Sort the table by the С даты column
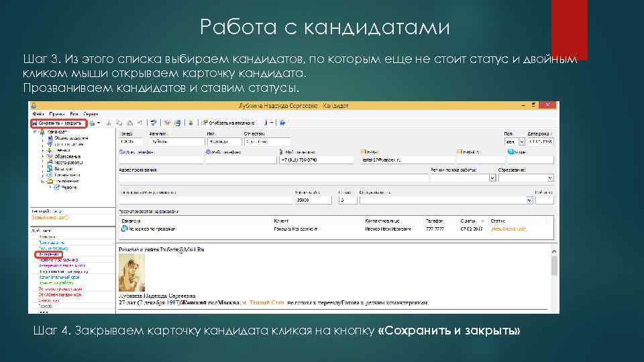Screen dimensions: 644x362 click(x=468, y=221)
